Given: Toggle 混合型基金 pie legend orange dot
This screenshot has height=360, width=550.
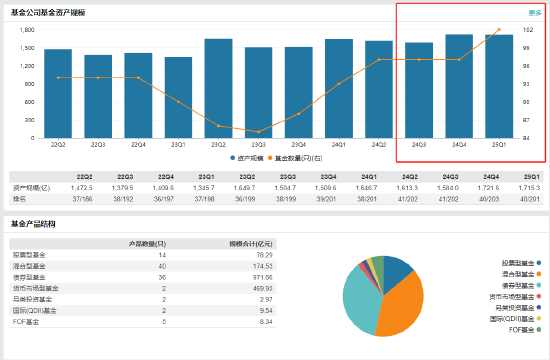Looking at the screenshot, I should coord(539,274).
